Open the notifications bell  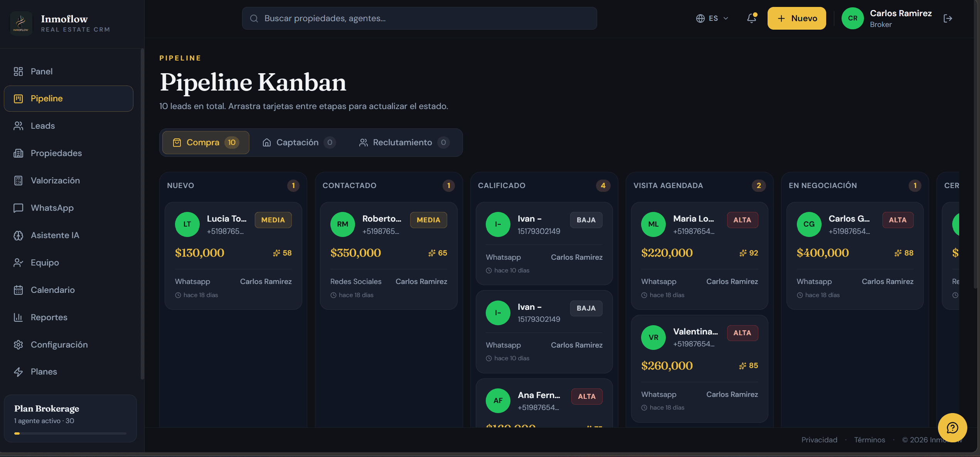(x=751, y=18)
